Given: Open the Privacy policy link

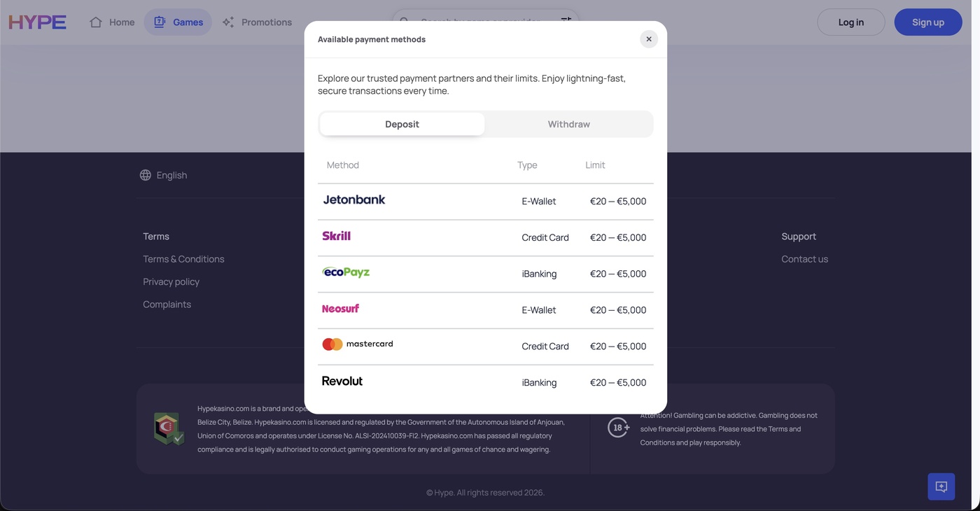Looking at the screenshot, I should pos(171,281).
